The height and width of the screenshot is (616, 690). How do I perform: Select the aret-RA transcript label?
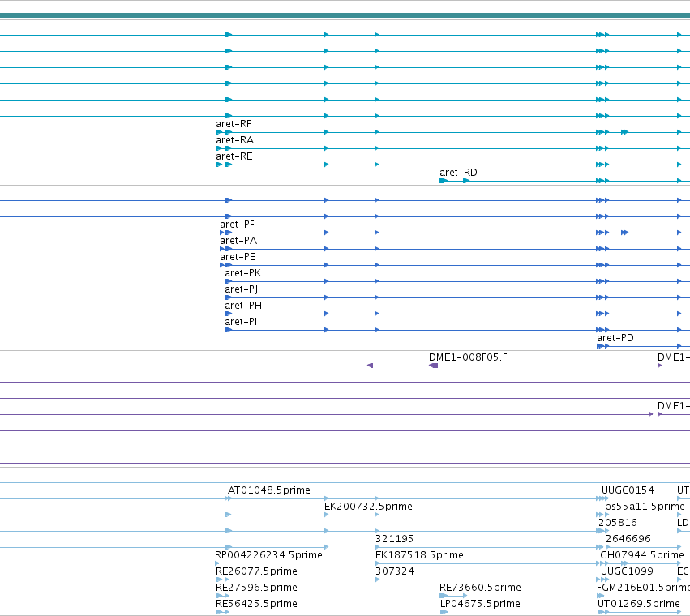pyautogui.click(x=234, y=140)
